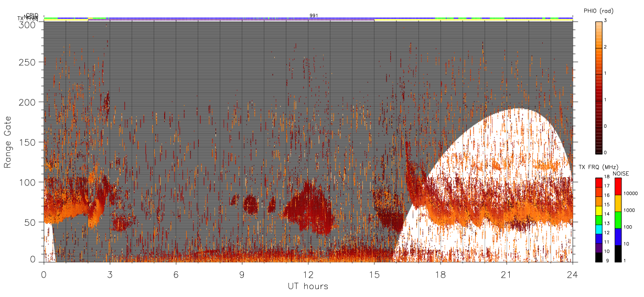Click the black 9–10 MHz frequency swatch
The image size is (644, 297).
598,257
